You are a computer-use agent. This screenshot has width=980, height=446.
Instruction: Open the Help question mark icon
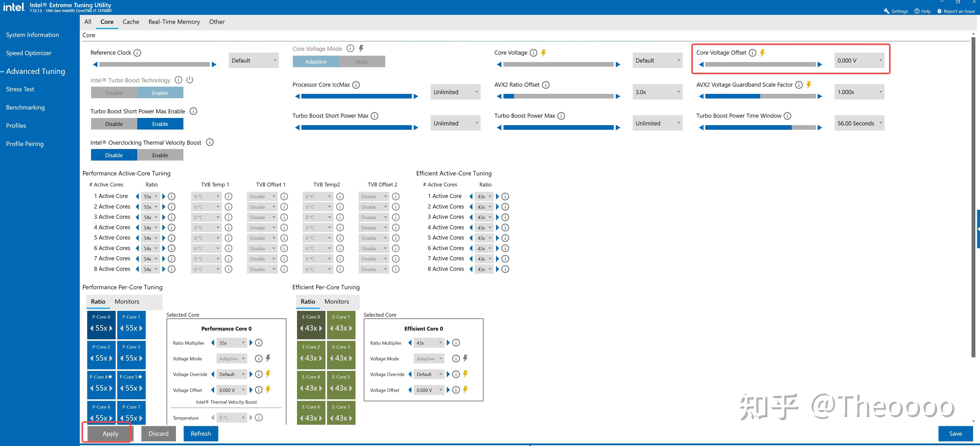917,11
